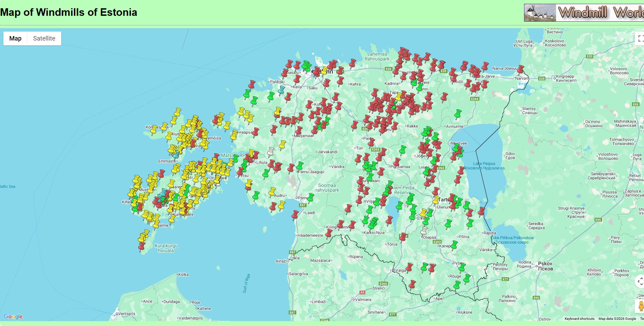Click the Map of Windmills of Estonia heading
644x326 pixels.
tap(69, 12)
